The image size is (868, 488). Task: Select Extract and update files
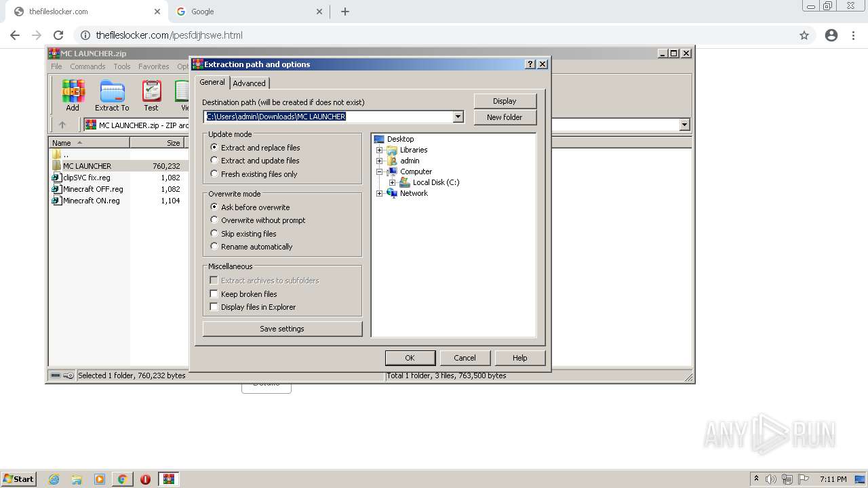pos(255,161)
